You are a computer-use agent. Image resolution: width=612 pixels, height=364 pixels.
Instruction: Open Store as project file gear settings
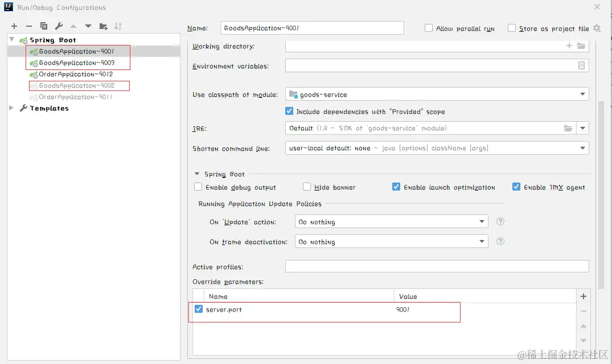coord(597,28)
